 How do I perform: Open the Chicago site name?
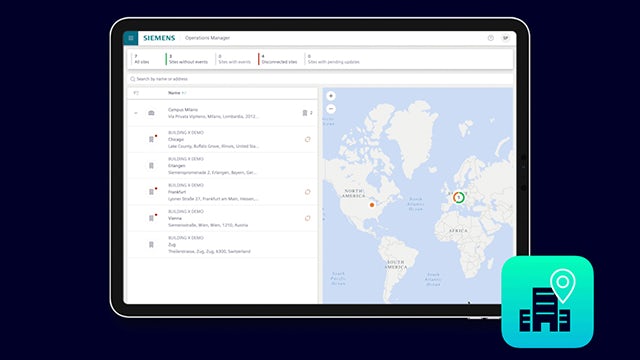pyautogui.click(x=176, y=140)
